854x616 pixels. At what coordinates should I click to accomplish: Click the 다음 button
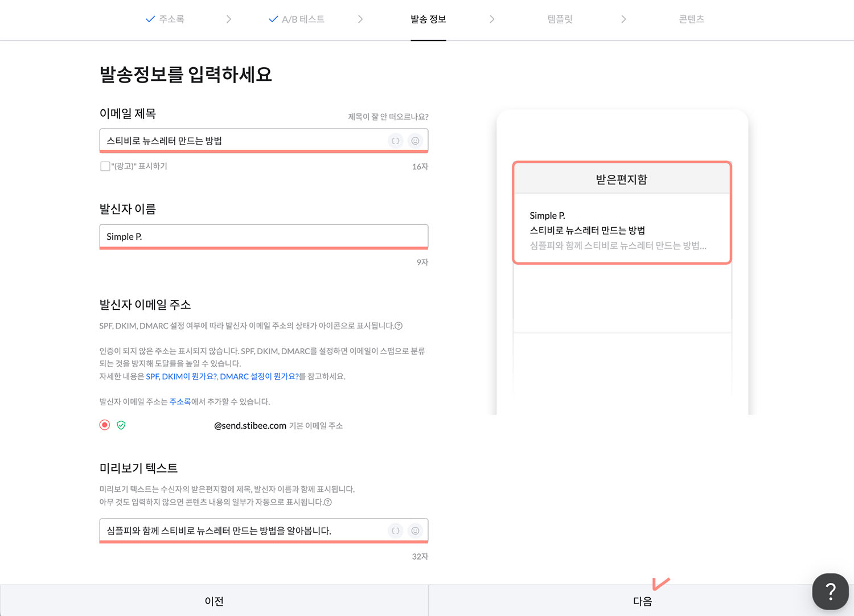point(642,601)
